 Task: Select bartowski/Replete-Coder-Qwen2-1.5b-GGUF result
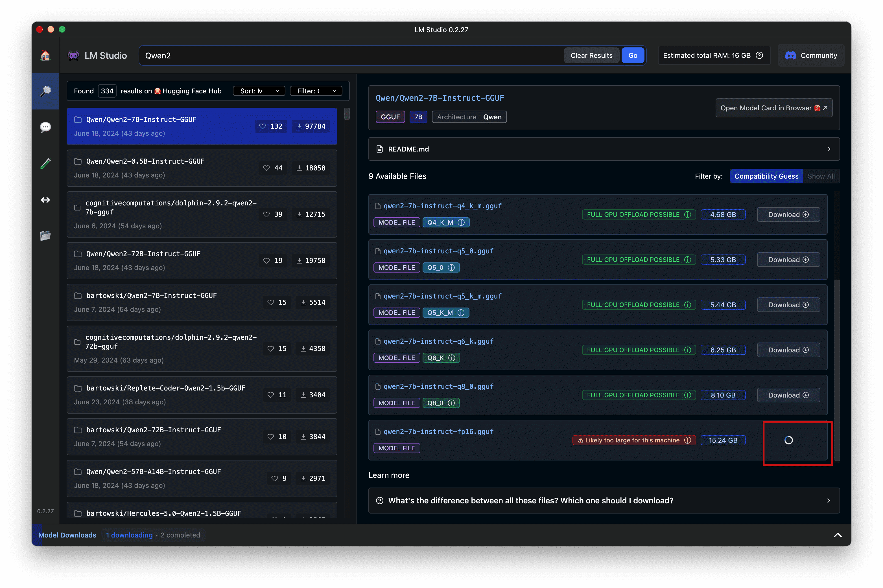click(202, 395)
